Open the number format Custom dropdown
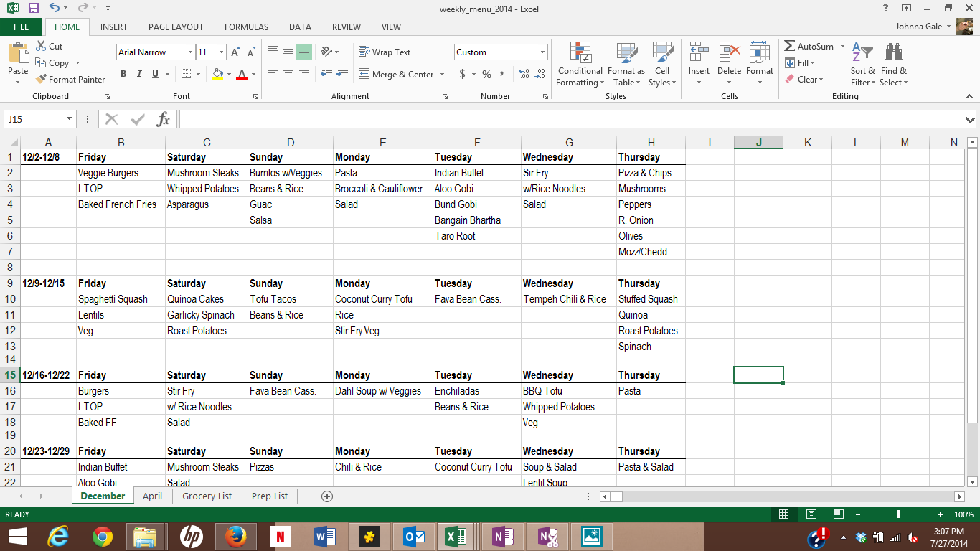The width and height of the screenshot is (980, 551). pyautogui.click(x=542, y=52)
